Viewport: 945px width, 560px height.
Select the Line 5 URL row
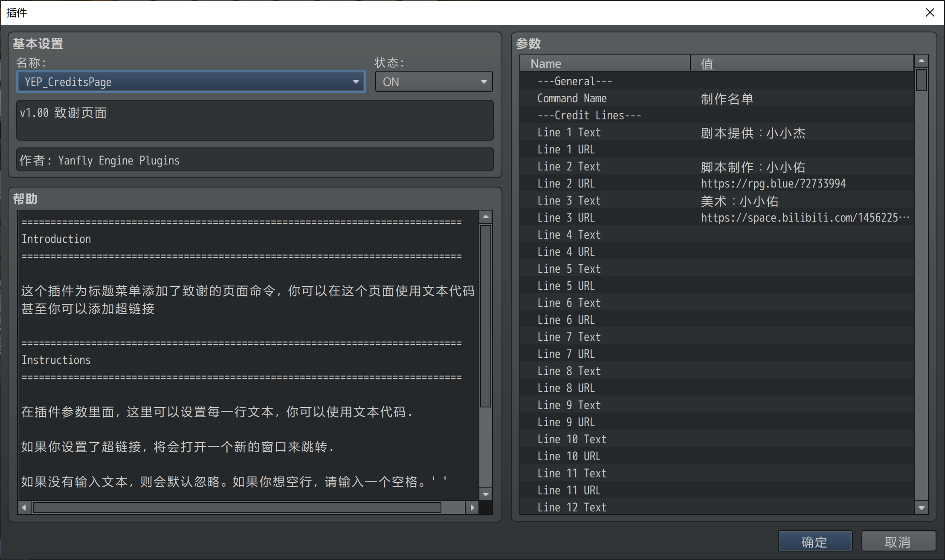coord(717,286)
